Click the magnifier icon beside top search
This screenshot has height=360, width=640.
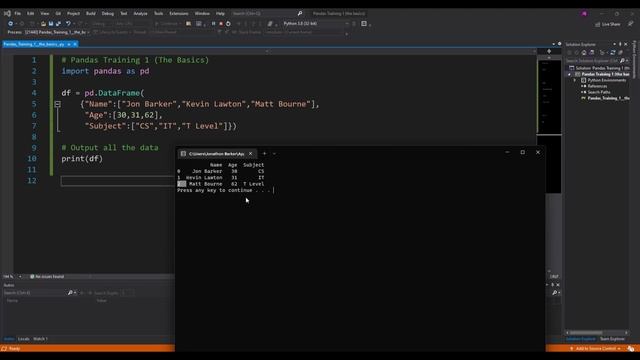pos(300,13)
